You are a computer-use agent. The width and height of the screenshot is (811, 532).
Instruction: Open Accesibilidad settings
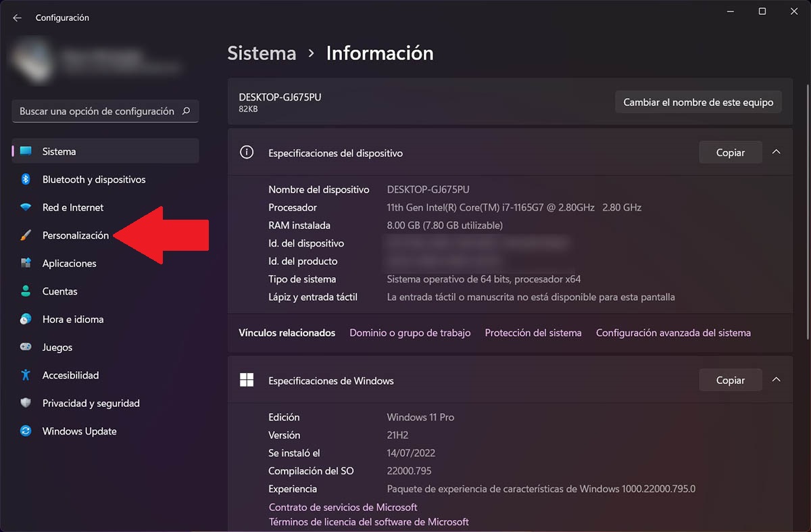point(105,375)
